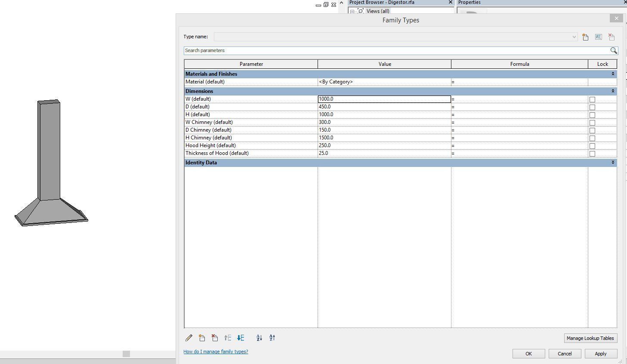Select the W (default) value 1000.0
The image size is (627, 364).
pyautogui.click(x=384, y=99)
